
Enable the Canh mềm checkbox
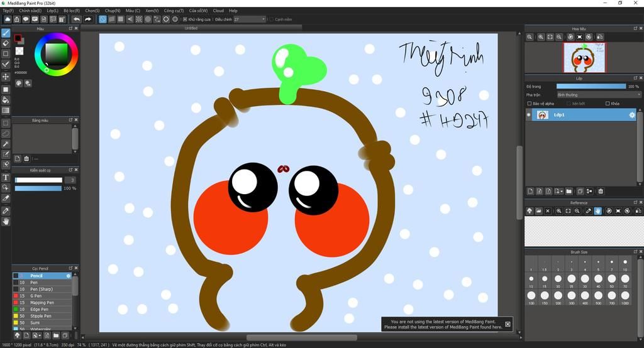271,19
